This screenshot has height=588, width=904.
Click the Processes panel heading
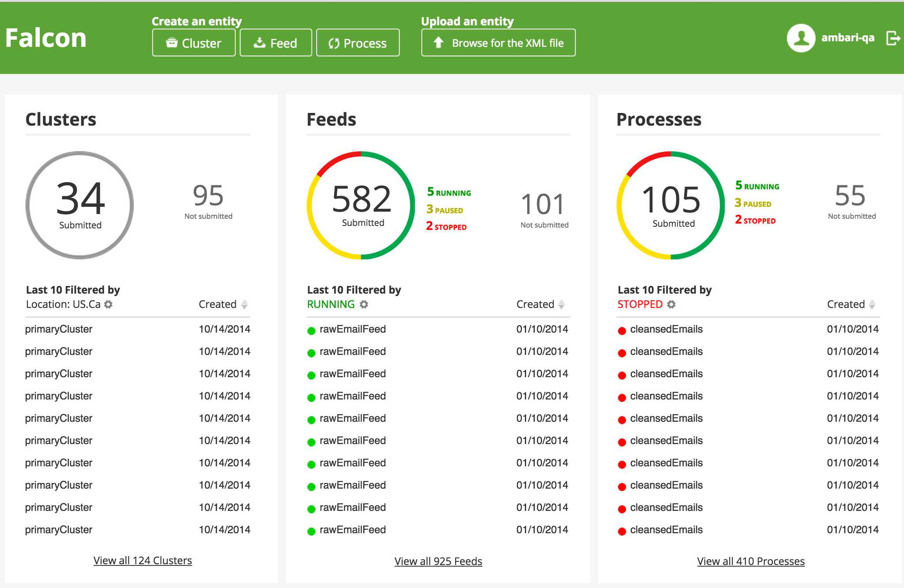659,120
